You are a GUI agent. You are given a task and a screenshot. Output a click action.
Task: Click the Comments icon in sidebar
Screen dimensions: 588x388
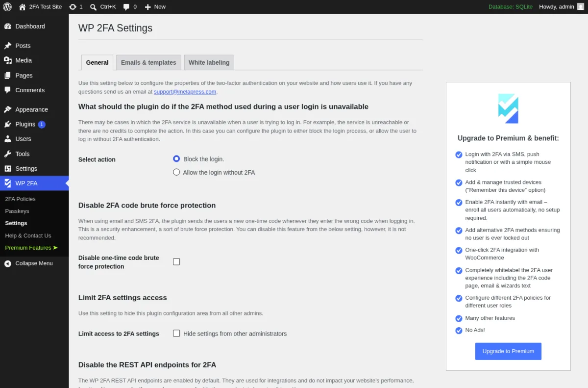pyautogui.click(x=8, y=90)
